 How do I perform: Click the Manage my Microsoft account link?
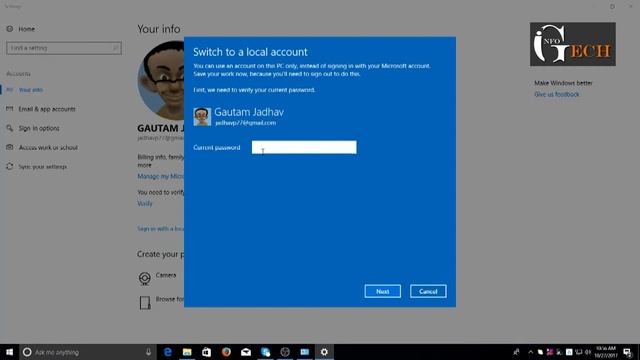click(160, 176)
